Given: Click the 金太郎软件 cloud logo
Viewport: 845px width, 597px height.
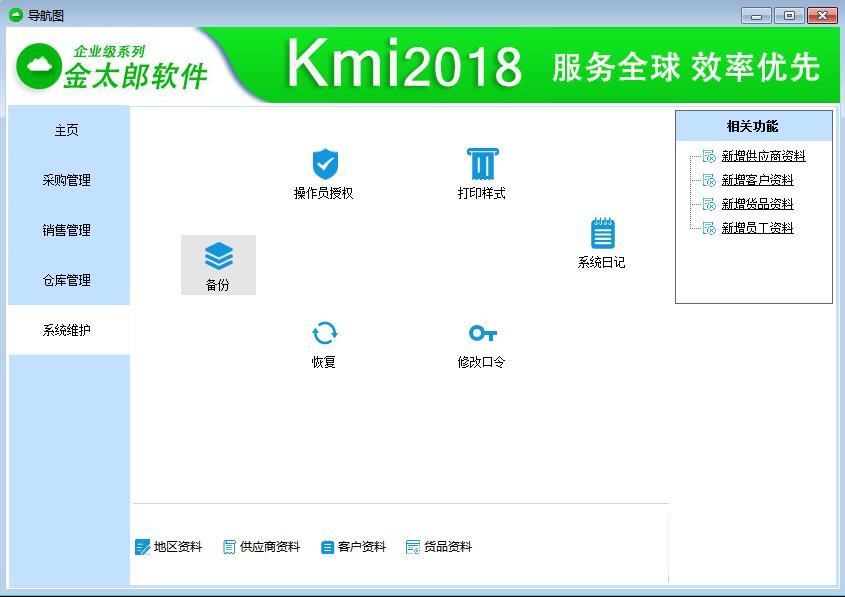Looking at the screenshot, I should 38,62.
